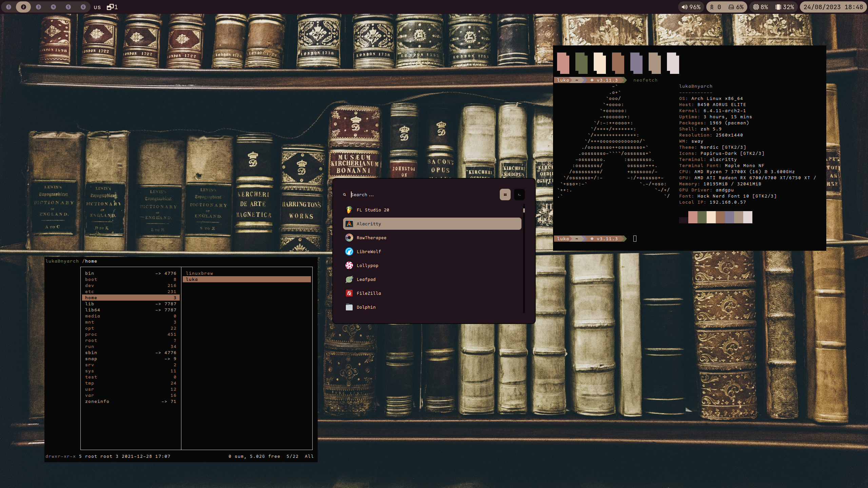
Task: Switch to workspace 4 in the bar
Action: click(53, 7)
